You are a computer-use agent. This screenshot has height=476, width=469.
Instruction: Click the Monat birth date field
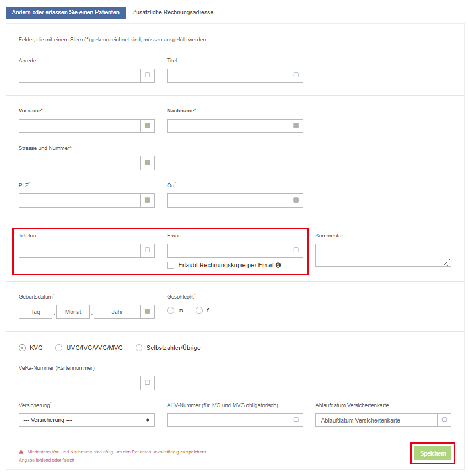[x=73, y=312]
